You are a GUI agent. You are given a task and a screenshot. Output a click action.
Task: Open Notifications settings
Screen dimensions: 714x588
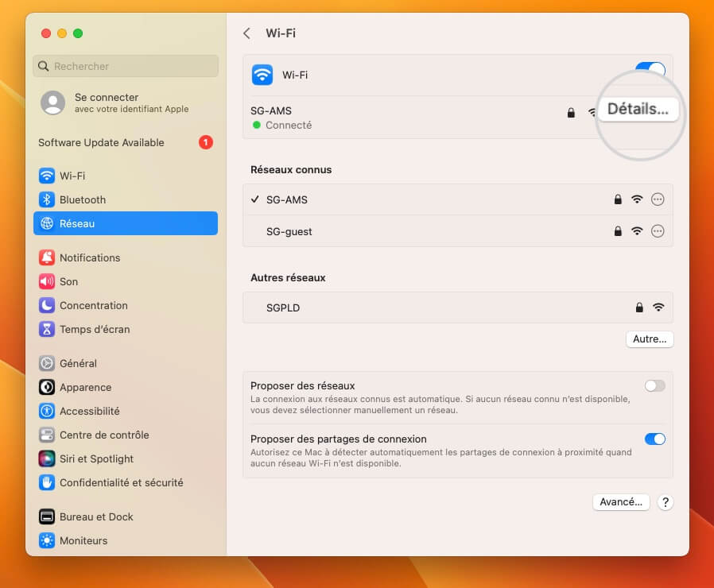coord(125,257)
